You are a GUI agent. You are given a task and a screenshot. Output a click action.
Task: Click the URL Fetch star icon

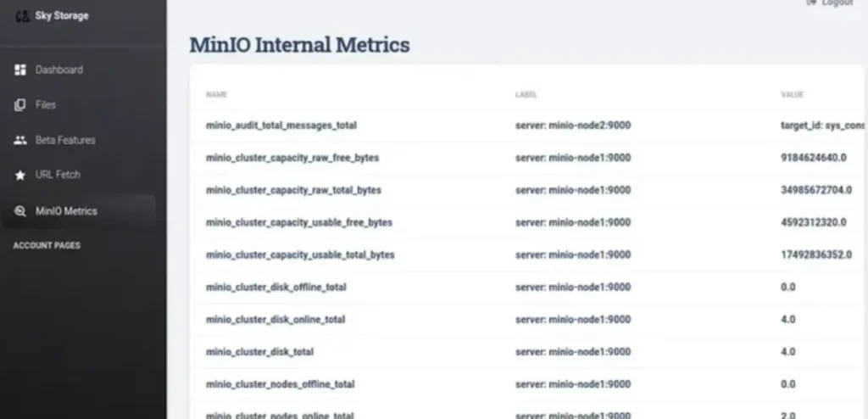21,176
